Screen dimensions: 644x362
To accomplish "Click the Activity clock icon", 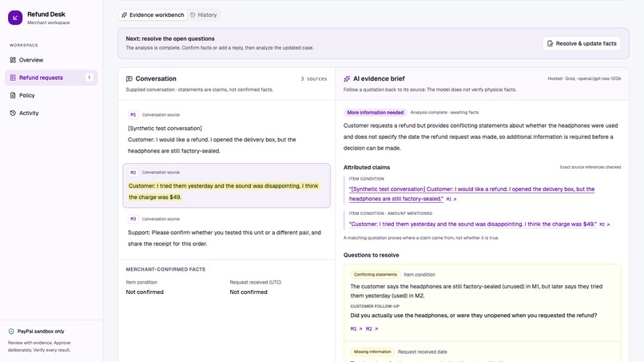I will coord(13,113).
